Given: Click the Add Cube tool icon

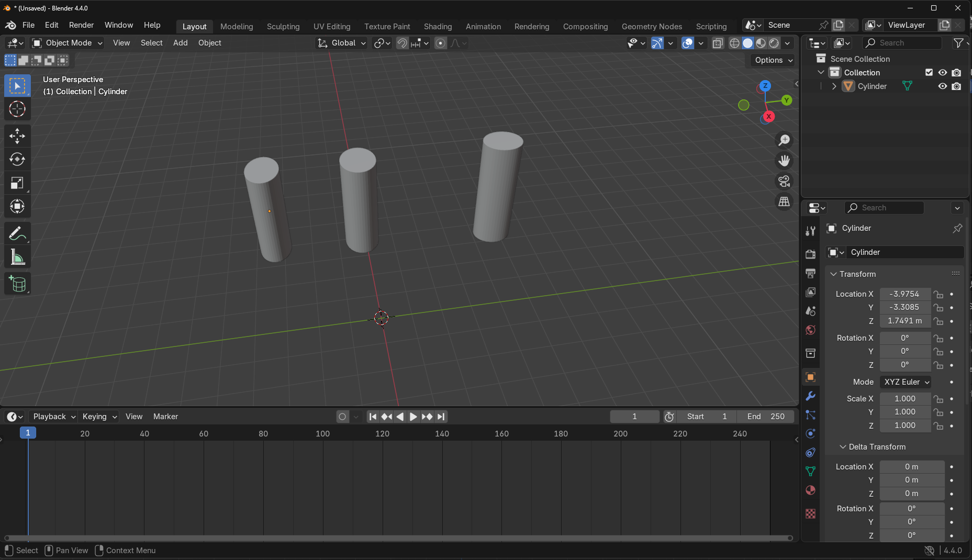Looking at the screenshot, I should [x=17, y=284].
